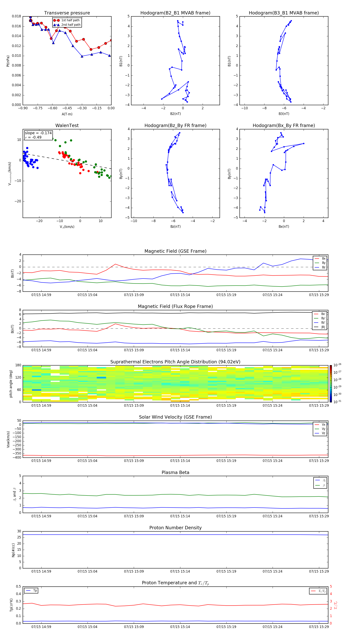This screenshot has width=351, height=644.
Task: Click the 'B3(nT)' x-axis label
Action: pos(284,114)
